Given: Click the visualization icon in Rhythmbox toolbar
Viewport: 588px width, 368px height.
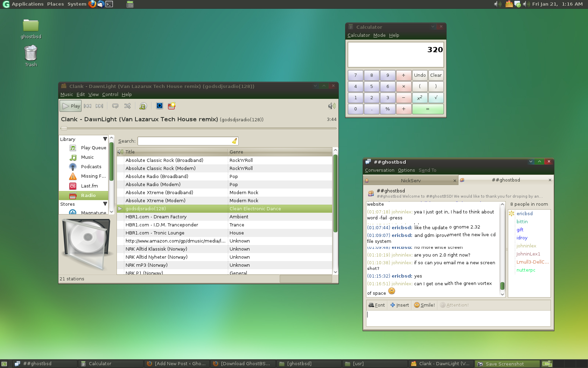Looking at the screenshot, I should 160,106.
